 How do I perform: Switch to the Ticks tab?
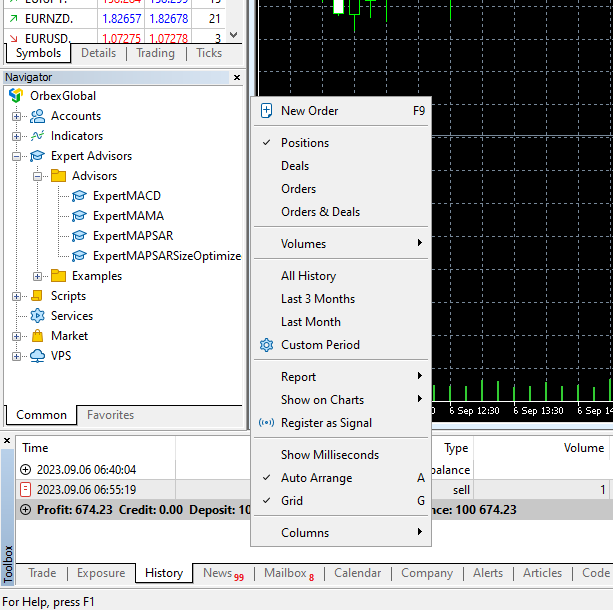coord(209,53)
